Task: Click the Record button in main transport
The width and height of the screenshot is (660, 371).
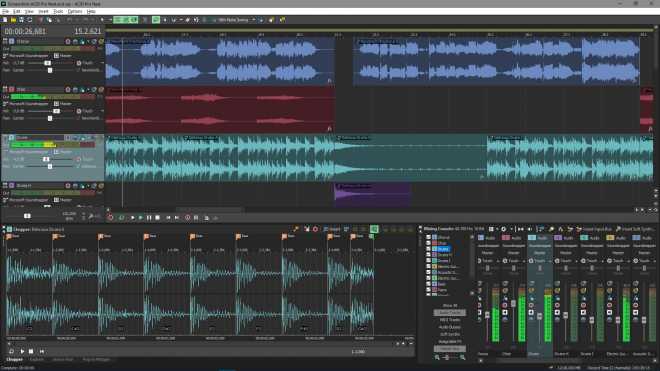Action: [x=110, y=218]
